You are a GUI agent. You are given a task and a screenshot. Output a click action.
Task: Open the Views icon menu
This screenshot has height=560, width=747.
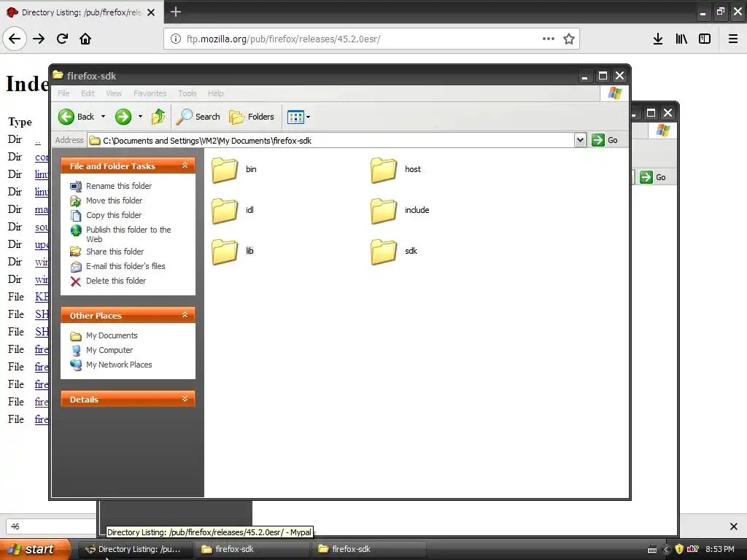click(x=298, y=117)
